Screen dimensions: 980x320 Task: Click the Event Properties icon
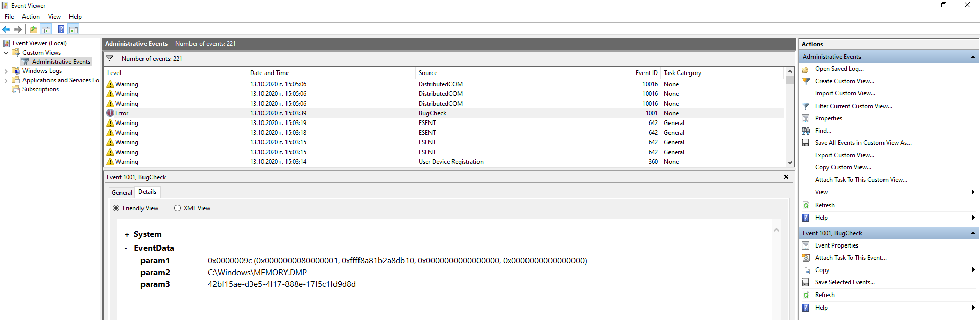click(x=806, y=245)
